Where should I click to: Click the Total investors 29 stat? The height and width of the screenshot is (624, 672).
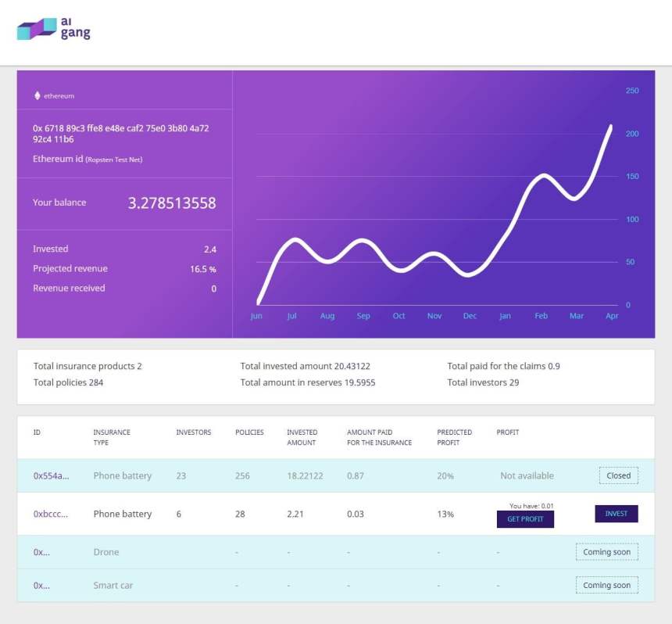(482, 382)
